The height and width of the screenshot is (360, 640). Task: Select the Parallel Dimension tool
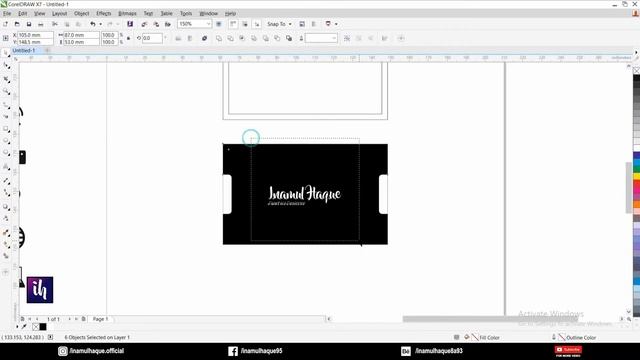pos(6,180)
